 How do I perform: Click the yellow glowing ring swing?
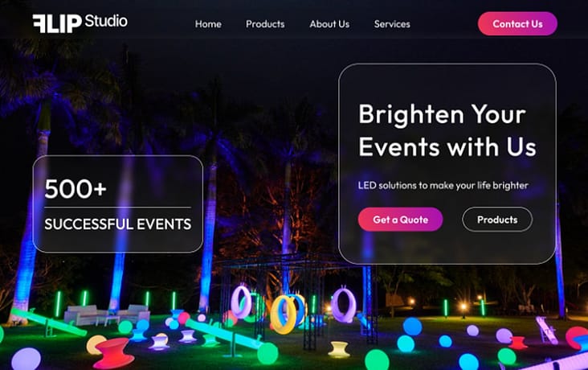point(283,314)
